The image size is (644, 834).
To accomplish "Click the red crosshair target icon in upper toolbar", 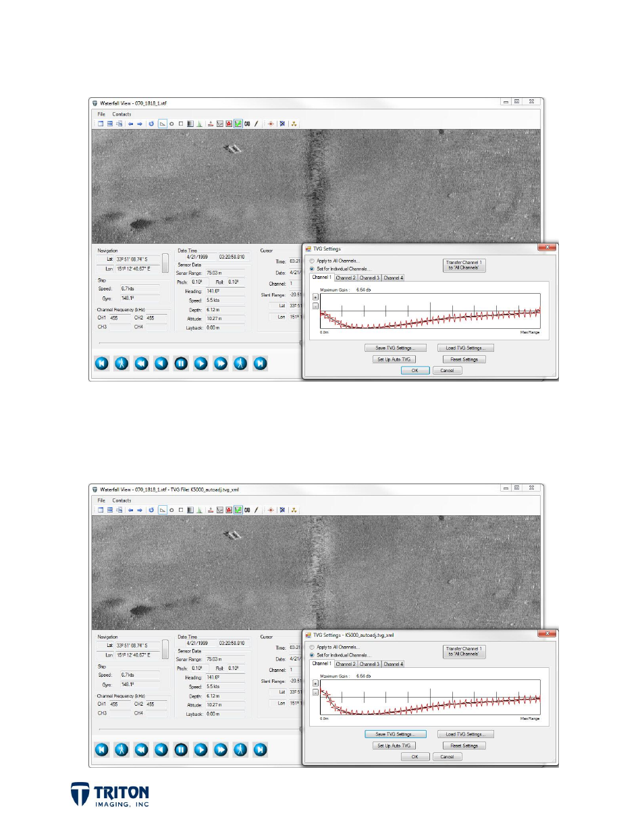I will click(x=271, y=124).
